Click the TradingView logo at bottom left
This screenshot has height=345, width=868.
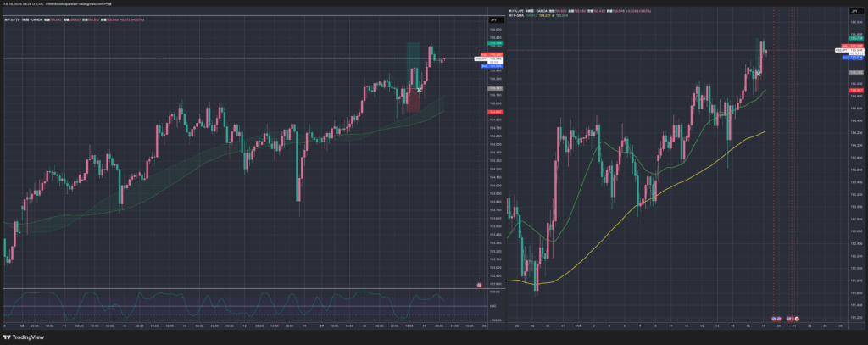25,337
